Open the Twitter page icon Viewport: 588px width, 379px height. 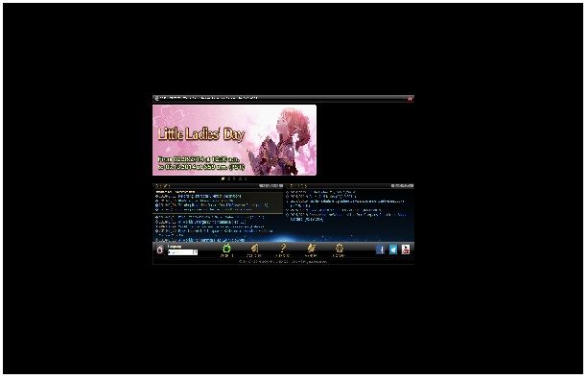(x=392, y=249)
